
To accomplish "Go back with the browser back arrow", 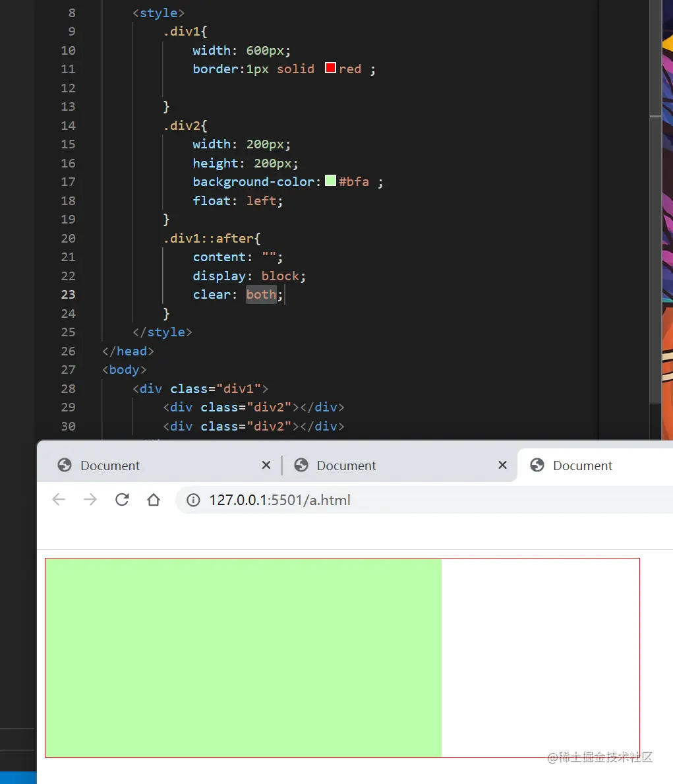I will (x=59, y=500).
